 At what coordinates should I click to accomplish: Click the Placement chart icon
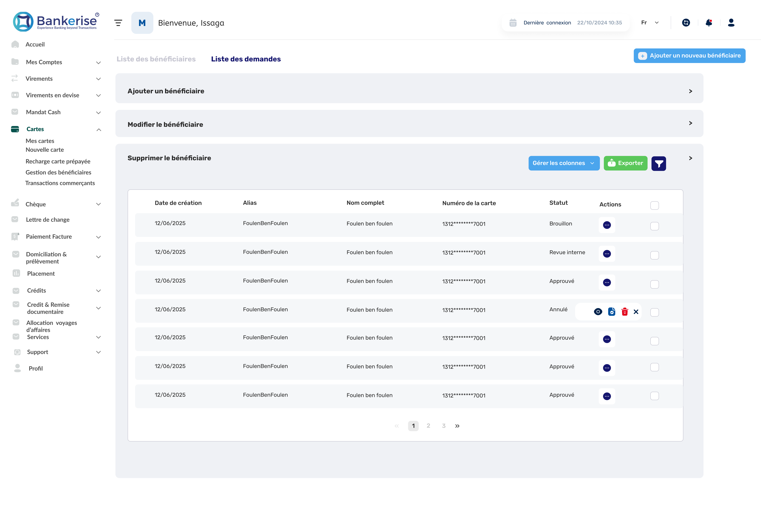[16, 273]
